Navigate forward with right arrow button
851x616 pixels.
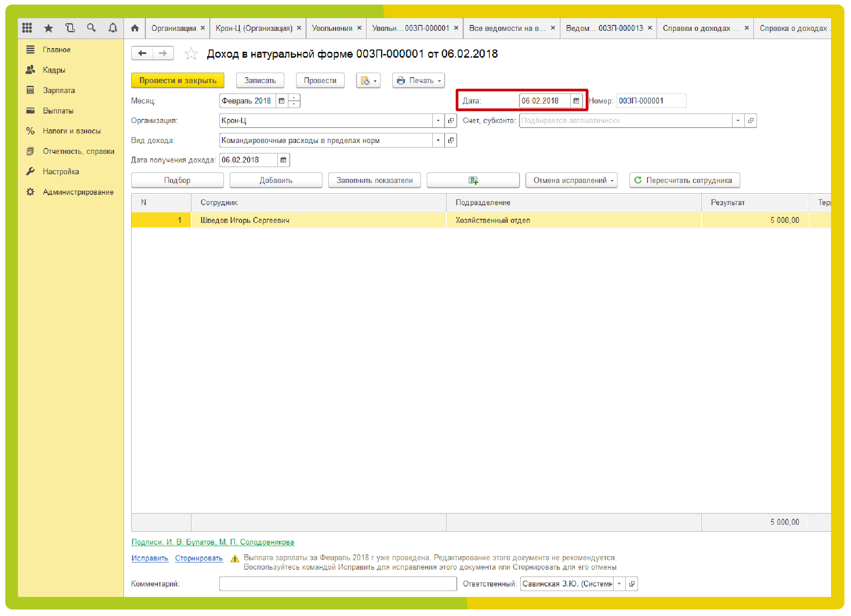pos(163,54)
